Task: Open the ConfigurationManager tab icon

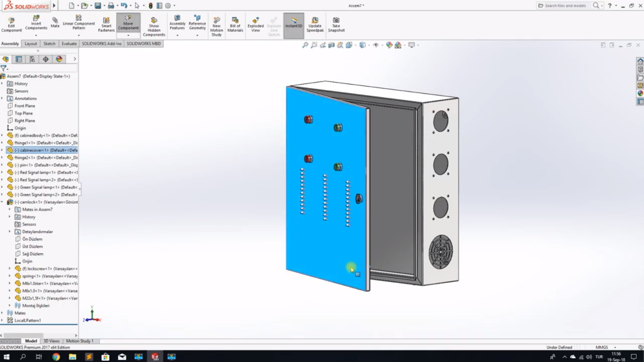Action: tap(32, 59)
